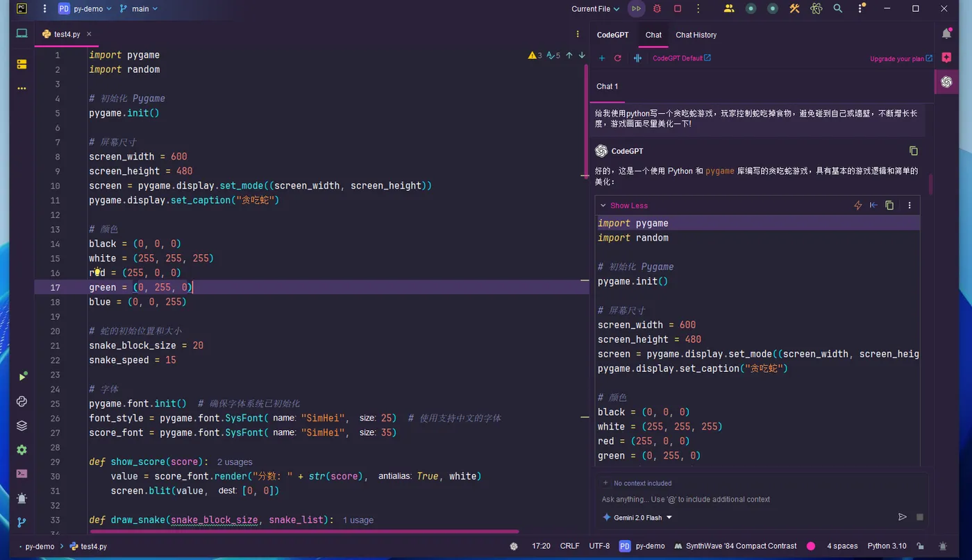Viewport: 972px width, 560px height.
Task: Open CodeGPT Default link
Action: pyautogui.click(x=681, y=58)
